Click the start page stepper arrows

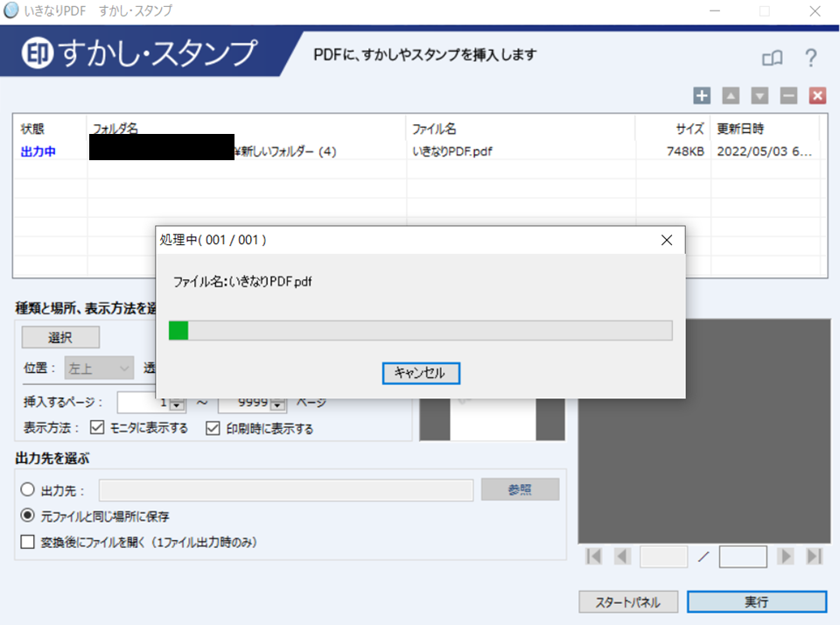(x=177, y=404)
